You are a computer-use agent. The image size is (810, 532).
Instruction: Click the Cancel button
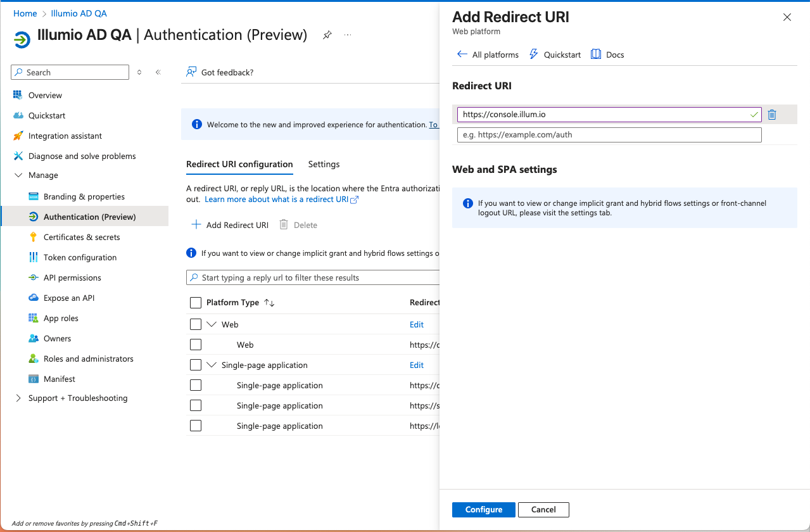coord(543,510)
